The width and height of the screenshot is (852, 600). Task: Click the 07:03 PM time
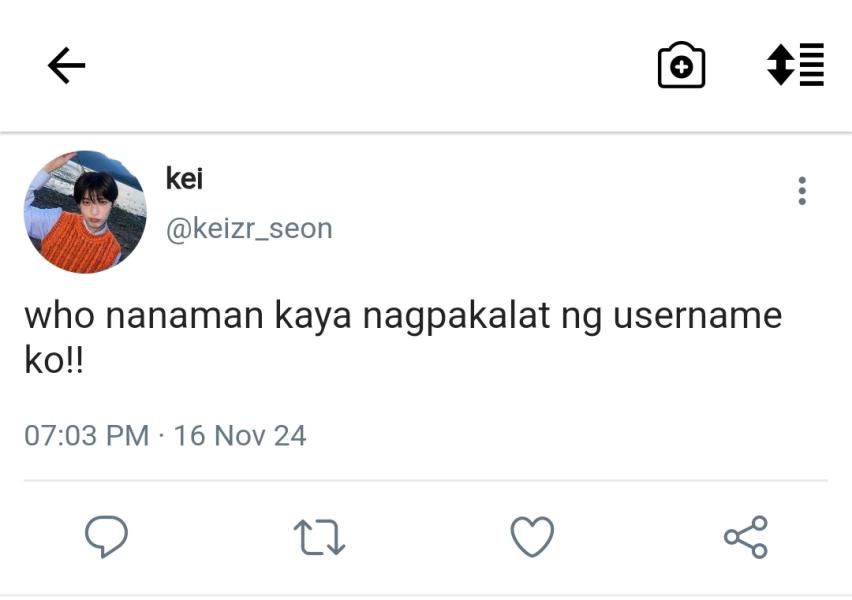click(x=86, y=436)
